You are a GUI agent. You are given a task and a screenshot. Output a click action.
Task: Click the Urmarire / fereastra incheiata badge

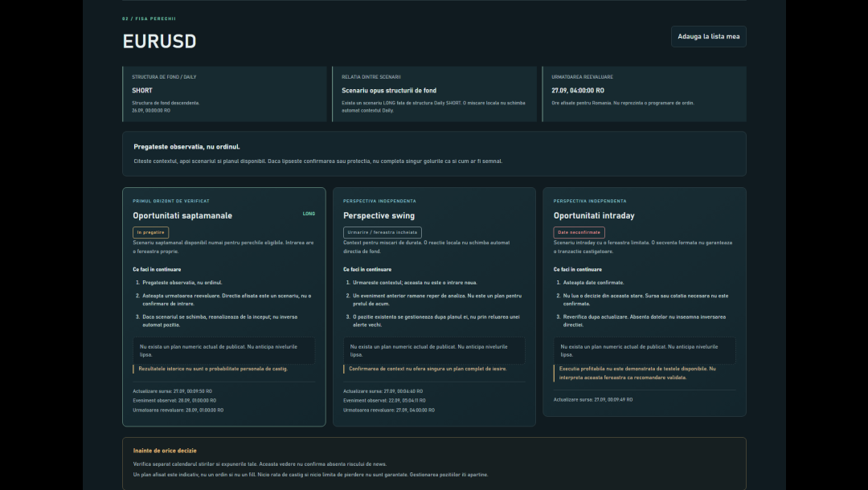[382, 232]
